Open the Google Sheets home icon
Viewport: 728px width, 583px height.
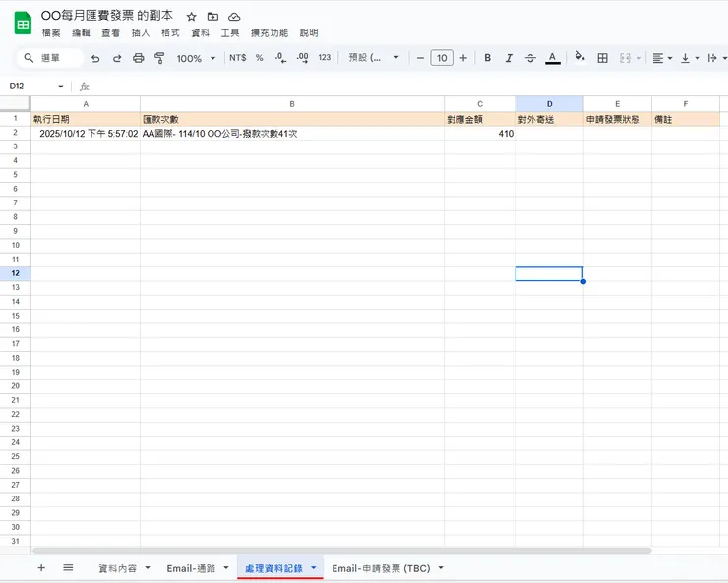point(23,24)
